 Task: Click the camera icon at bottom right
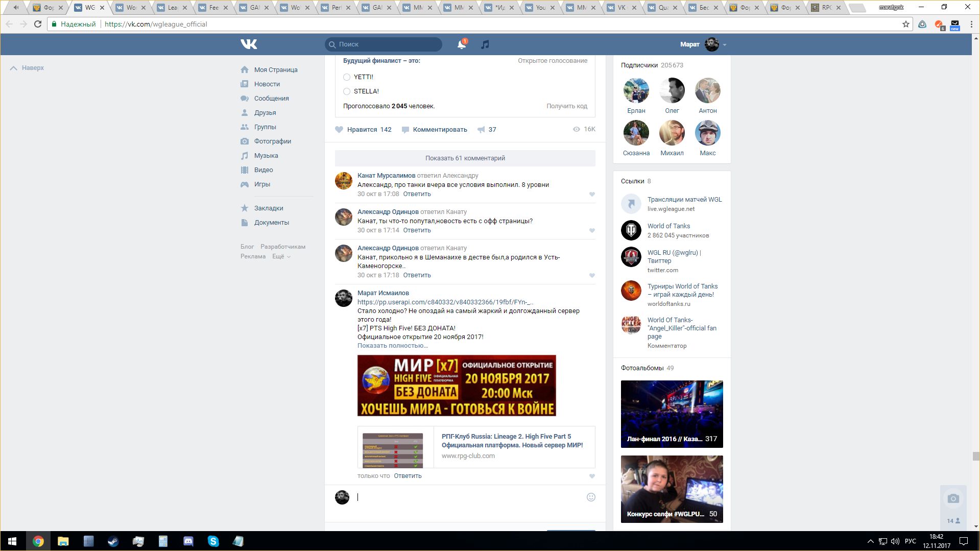coord(953,498)
